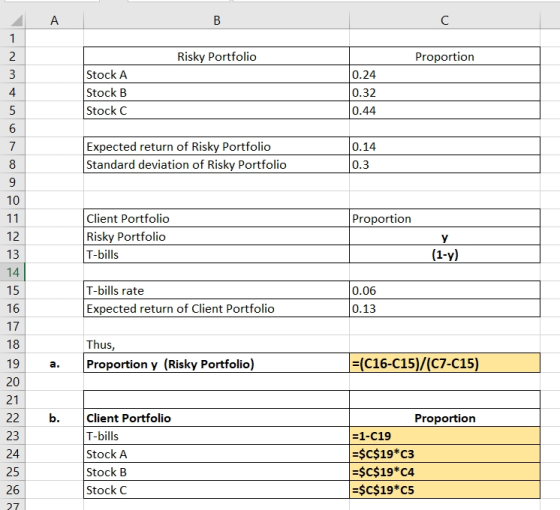Click the 'Risky Portfolio' header cell in row 2

216,56
